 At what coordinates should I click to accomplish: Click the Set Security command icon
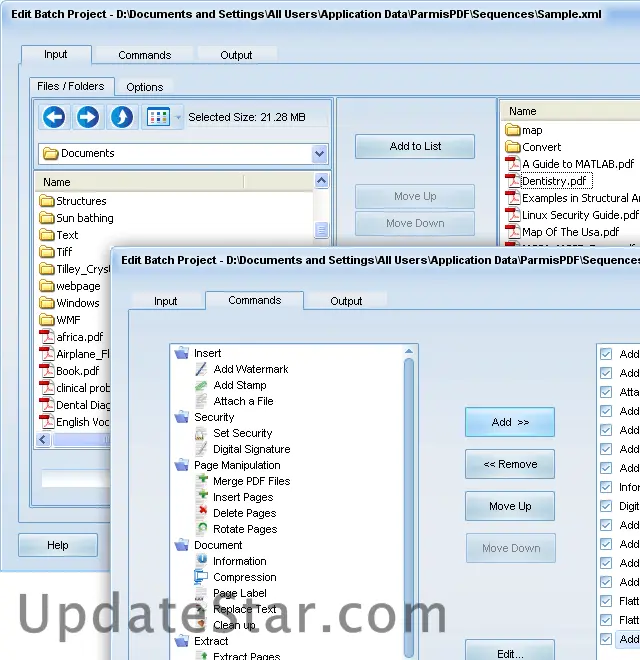202,433
